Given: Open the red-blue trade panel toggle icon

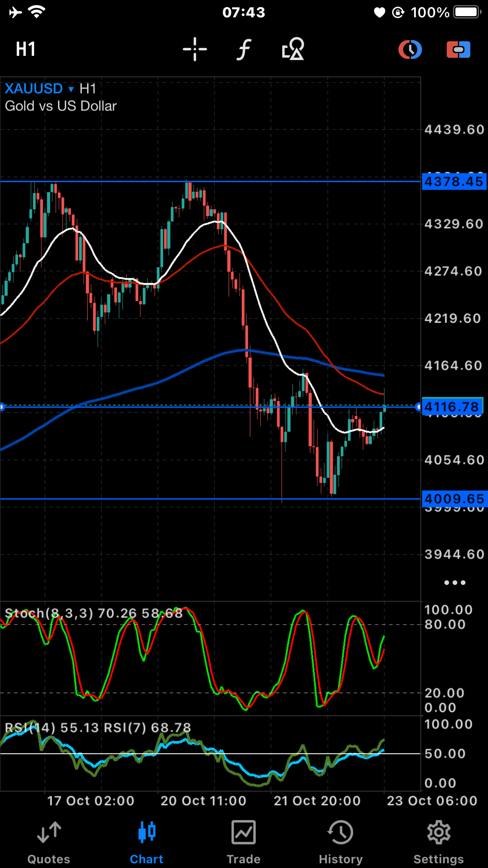Looking at the screenshot, I should coord(459,50).
